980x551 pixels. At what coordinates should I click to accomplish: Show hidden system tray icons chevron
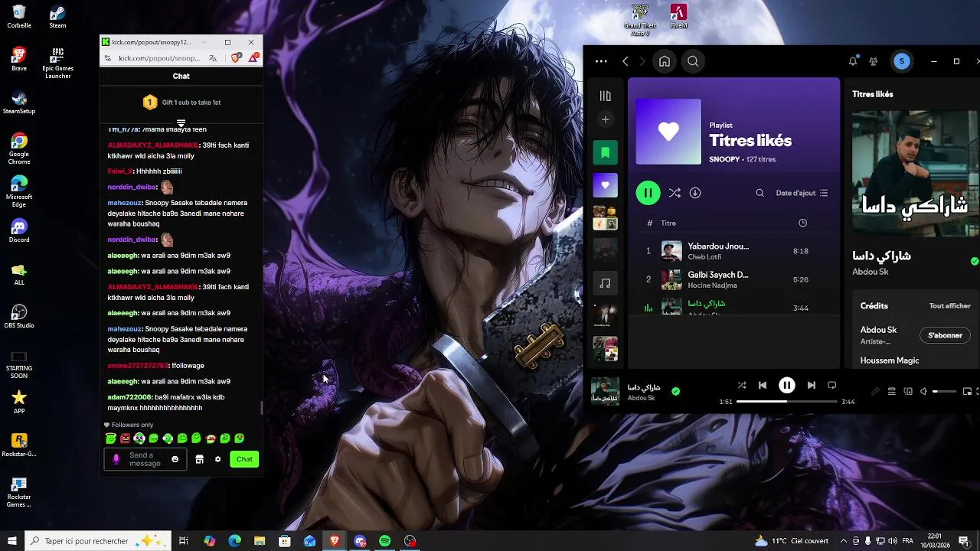tap(844, 541)
